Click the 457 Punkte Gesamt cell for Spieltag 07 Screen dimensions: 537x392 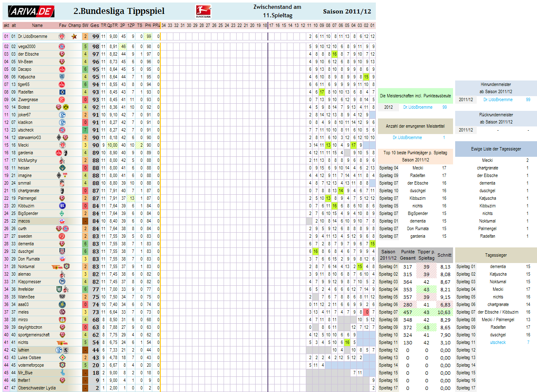pos(407,312)
